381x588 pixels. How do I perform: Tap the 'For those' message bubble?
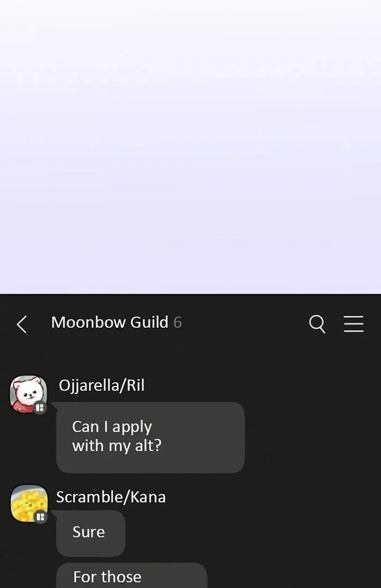132,575
